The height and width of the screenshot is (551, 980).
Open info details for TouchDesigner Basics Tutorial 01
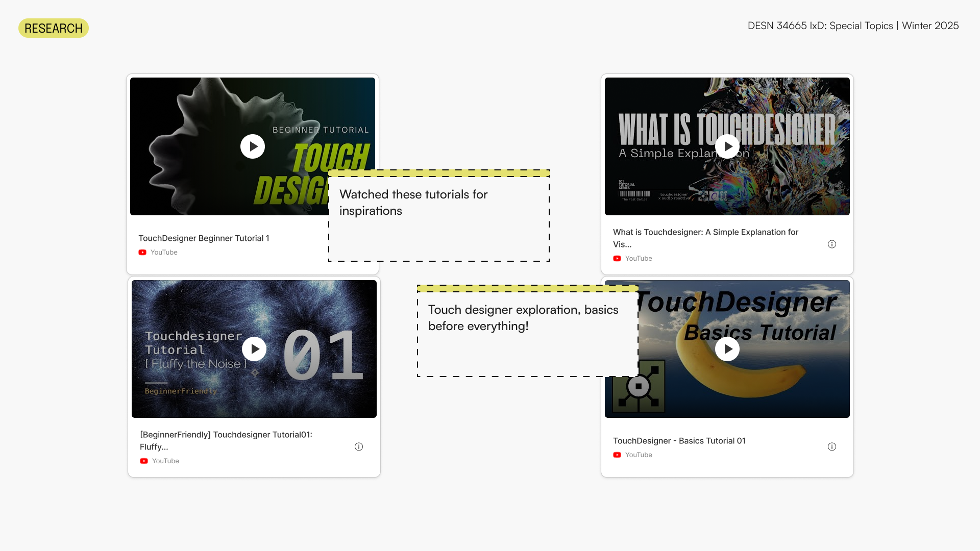pos(832,446)
